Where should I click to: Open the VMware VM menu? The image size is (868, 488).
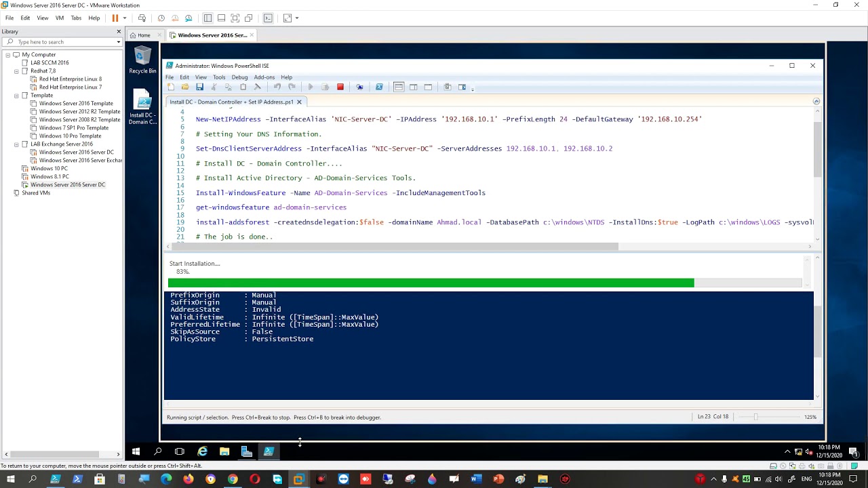pos(60,18)
